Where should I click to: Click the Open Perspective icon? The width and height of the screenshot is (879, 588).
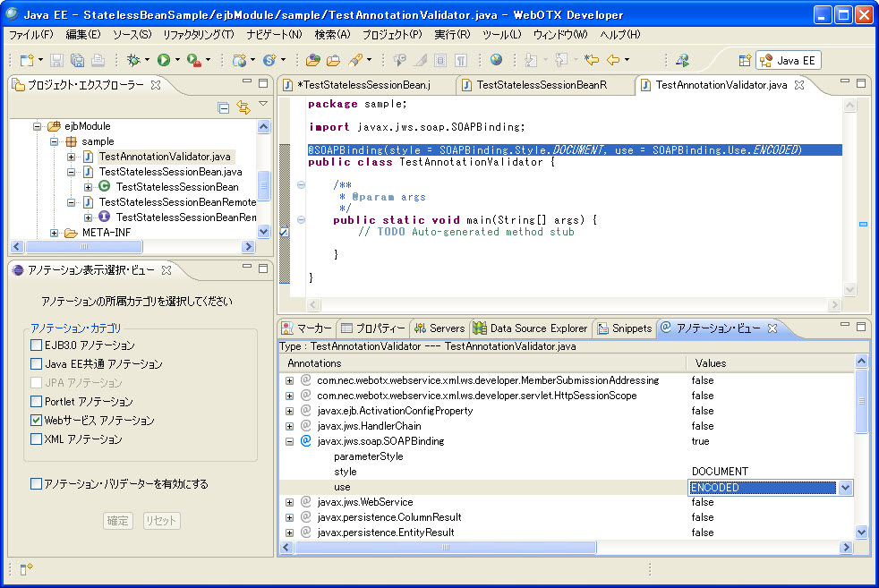(x=744, y=60)
